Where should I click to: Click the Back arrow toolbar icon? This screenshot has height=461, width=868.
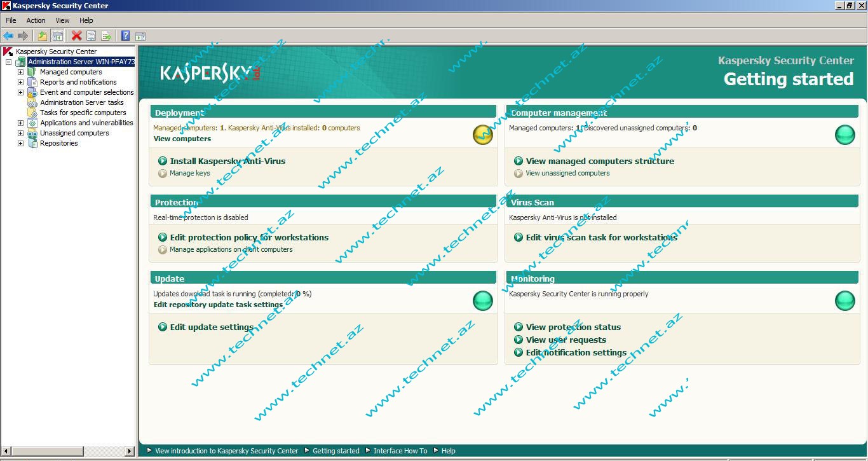coord(8,36)
